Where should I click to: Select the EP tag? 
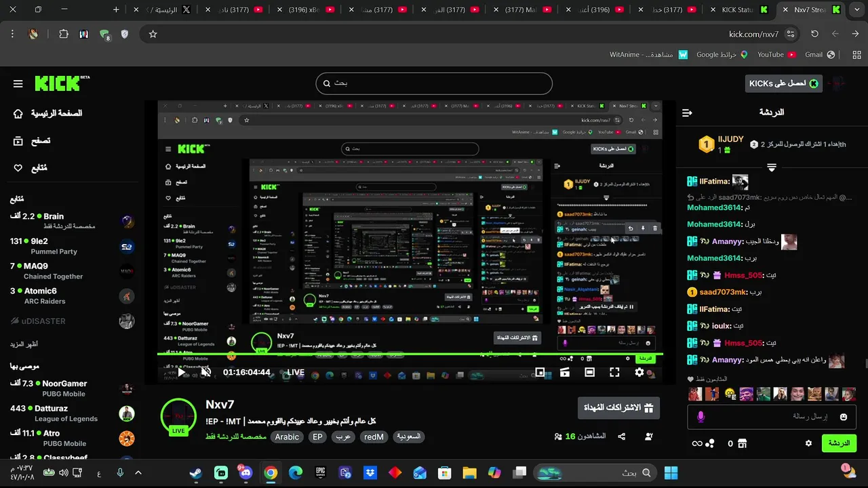[317, 437]
